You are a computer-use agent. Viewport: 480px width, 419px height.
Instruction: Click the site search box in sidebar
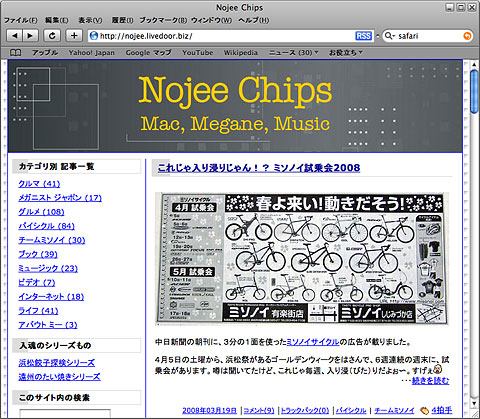tap(65, 414)
